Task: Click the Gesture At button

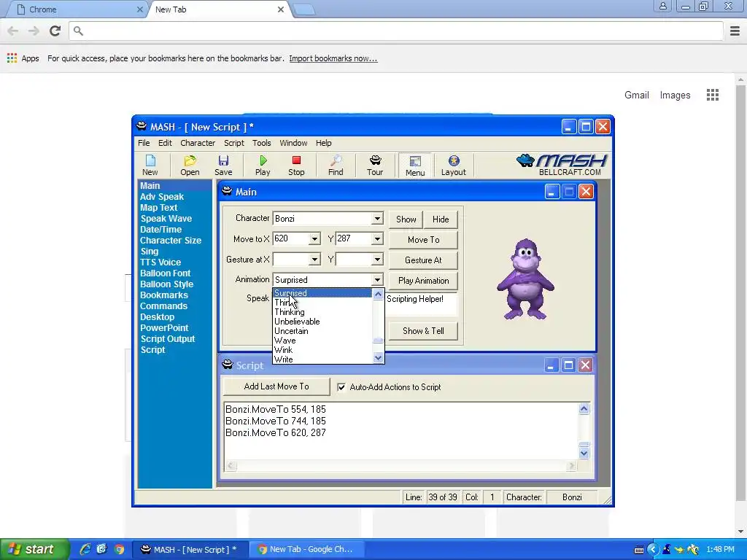Action: [x=424, y=260]
